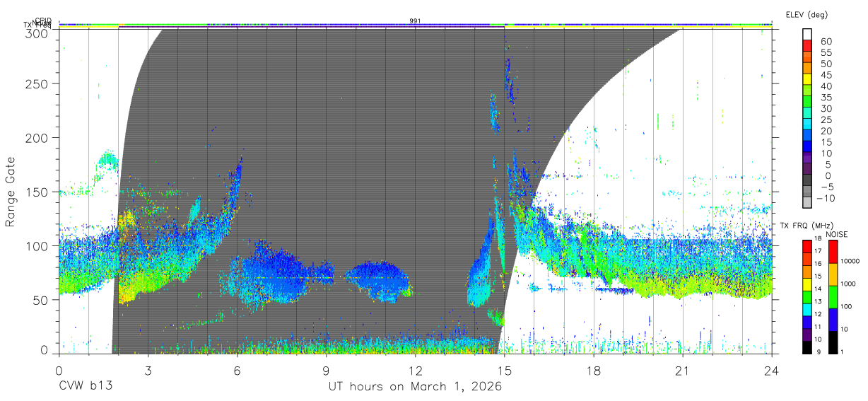Pick the green swatch in the NOISE legend
Screen dimensions: 868x401
(x=833, y=297)
